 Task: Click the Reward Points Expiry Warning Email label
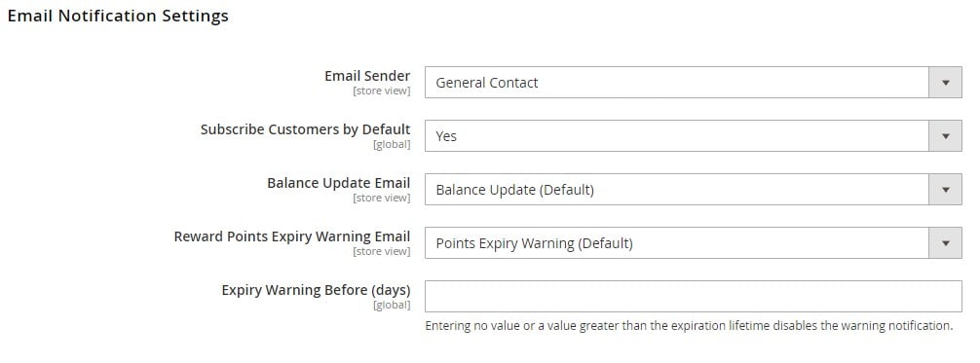(x=292, y=236)
